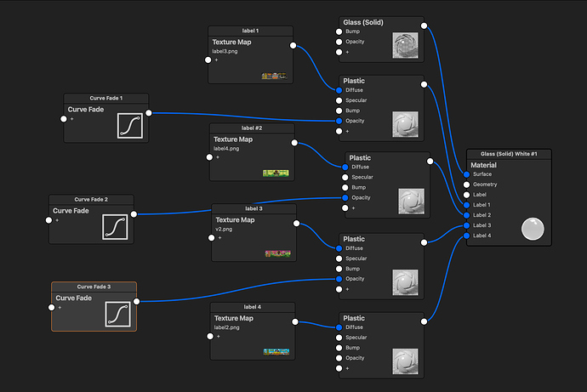Click output socket of Plastic fed by label4.png
Image resolution: width=587 pixels, height=392 pixels.
430,162
